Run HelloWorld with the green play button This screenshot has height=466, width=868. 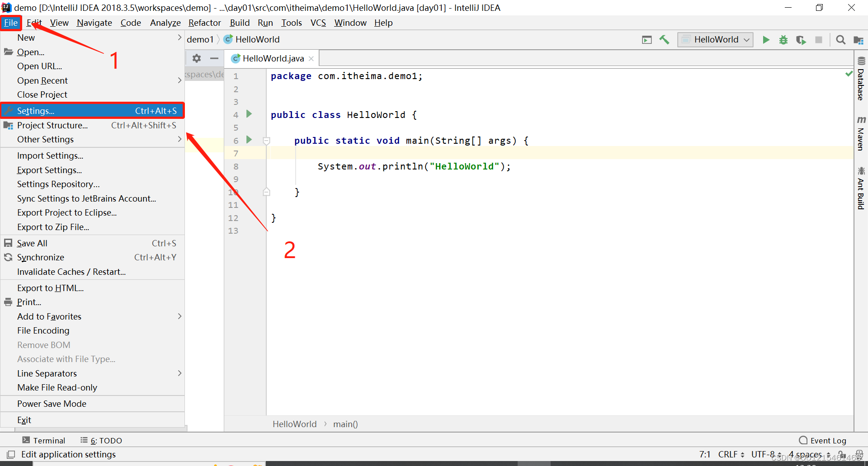766,40
